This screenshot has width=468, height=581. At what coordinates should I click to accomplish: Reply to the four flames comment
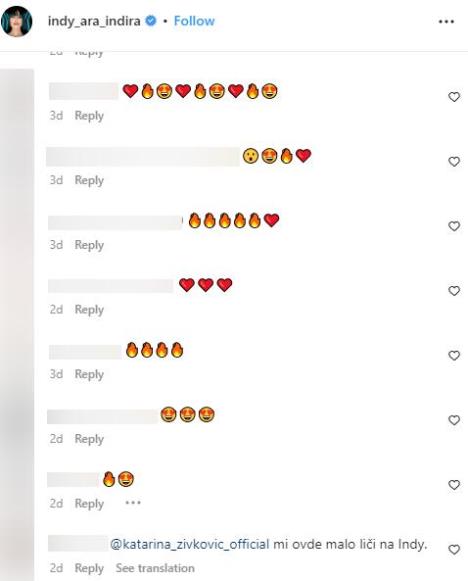(89, 374)
